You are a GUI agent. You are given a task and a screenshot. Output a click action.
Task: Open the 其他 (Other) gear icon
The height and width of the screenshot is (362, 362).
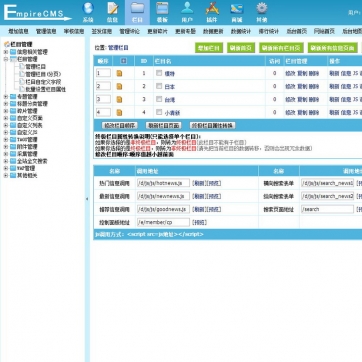(x=262, y=9)
